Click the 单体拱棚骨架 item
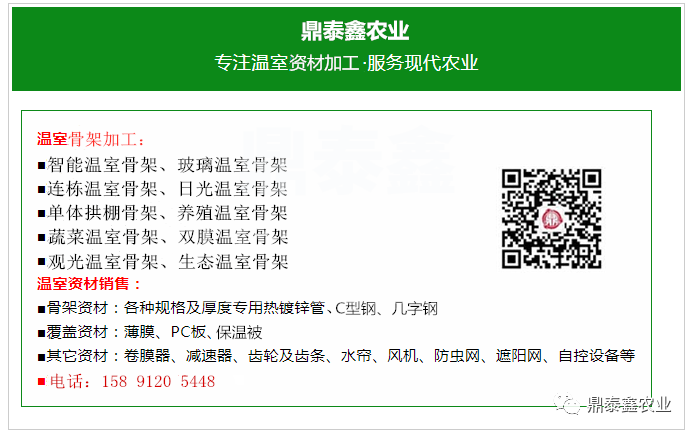The image size is (694, 435). [103, 213]
